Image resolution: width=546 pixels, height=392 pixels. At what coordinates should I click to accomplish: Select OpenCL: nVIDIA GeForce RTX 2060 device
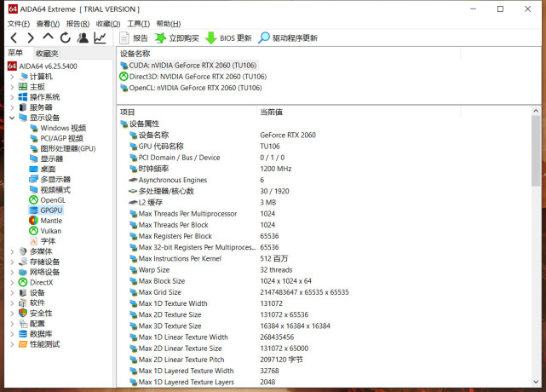[191, 88]
